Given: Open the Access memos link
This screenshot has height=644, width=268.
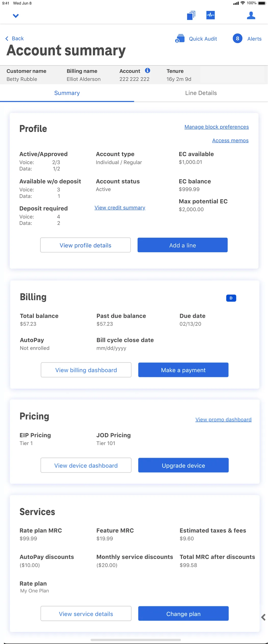Looking at the screenshot, I should click(x=230, y=140).
